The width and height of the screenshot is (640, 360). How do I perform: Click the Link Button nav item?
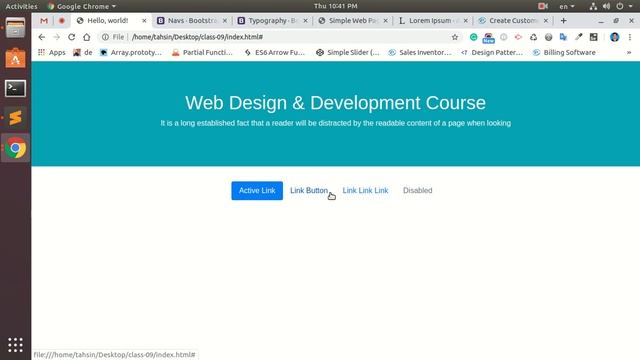coord(309,191)
